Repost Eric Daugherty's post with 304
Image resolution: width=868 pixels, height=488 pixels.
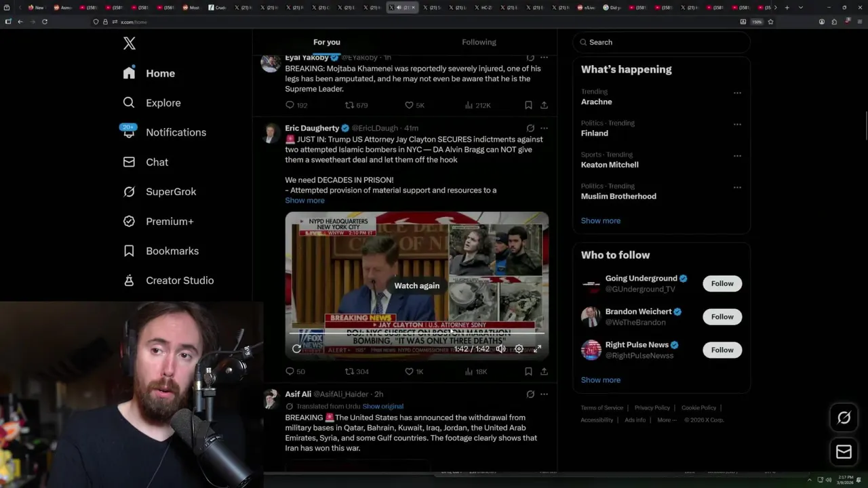[x=357, y=371]
